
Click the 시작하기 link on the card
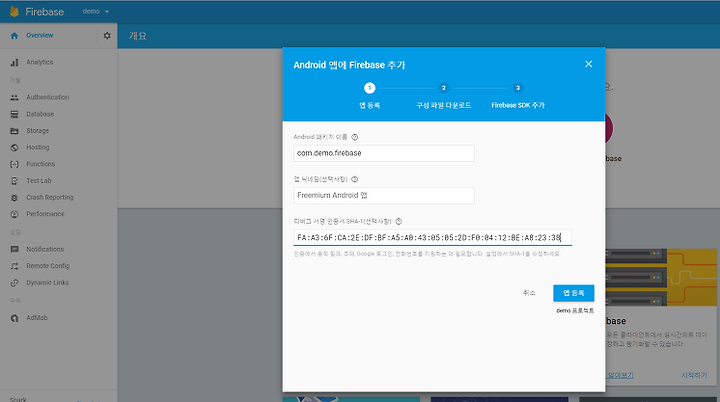click(694, 375)
